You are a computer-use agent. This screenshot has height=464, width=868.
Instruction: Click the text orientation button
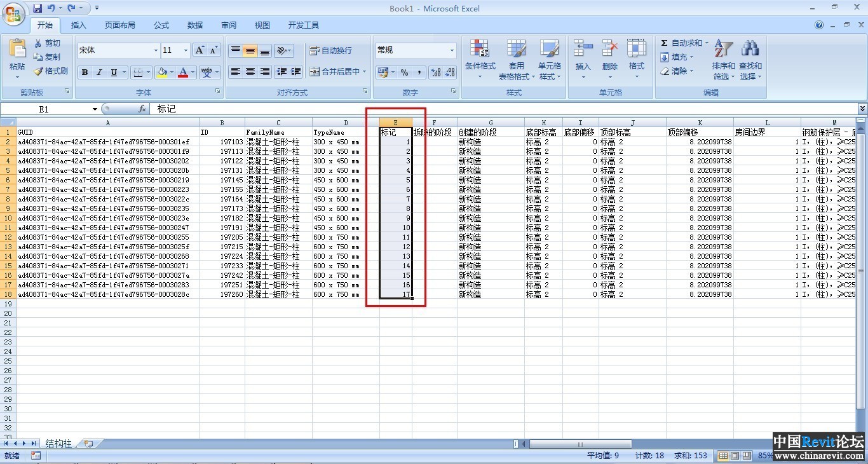click(x=283, y=51)
